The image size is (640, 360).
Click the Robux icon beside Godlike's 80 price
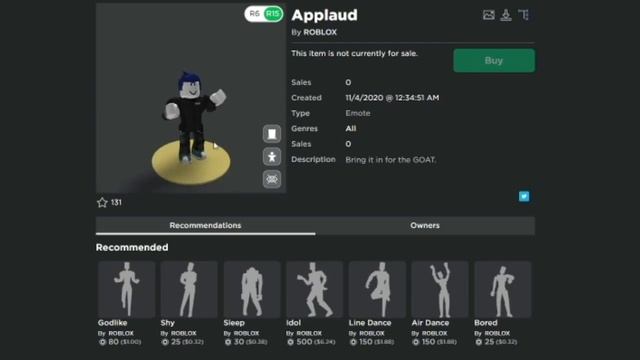coord(102,342)
